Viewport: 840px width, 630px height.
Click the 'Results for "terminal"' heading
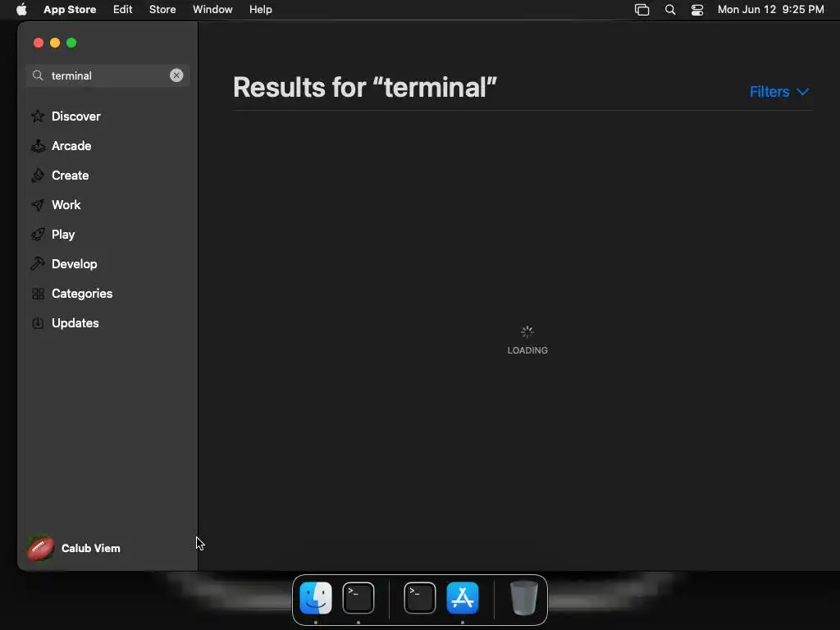tap(365, 87)
